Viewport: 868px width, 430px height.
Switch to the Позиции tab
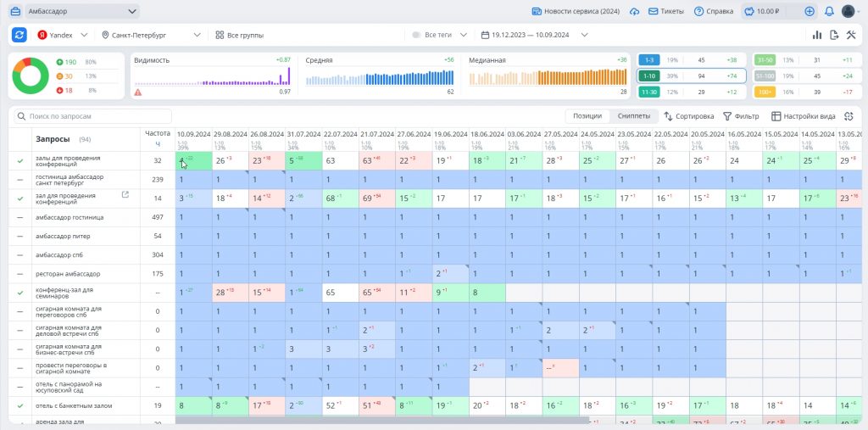tap(587, 116)
